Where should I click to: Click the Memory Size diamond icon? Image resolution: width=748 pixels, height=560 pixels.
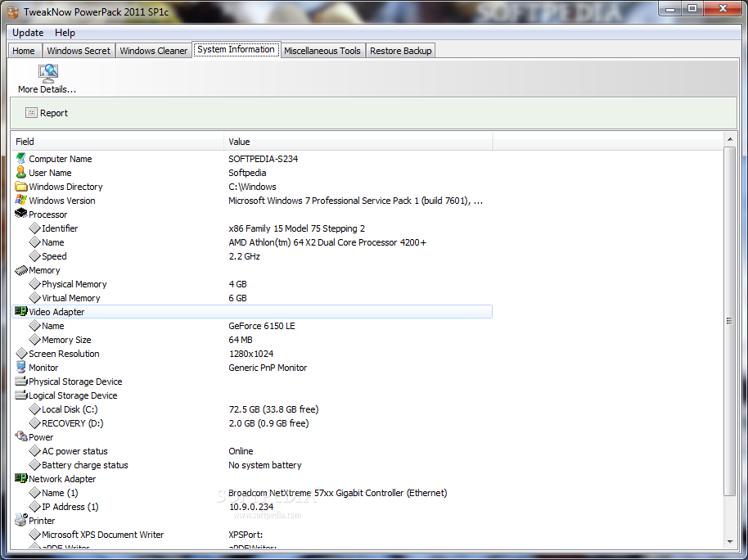pos(34,340)
